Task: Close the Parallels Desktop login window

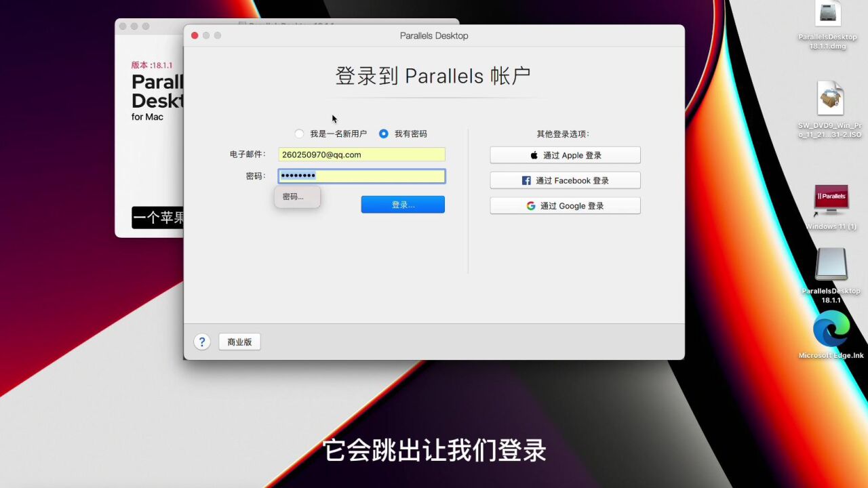Action: click(195, 35)
